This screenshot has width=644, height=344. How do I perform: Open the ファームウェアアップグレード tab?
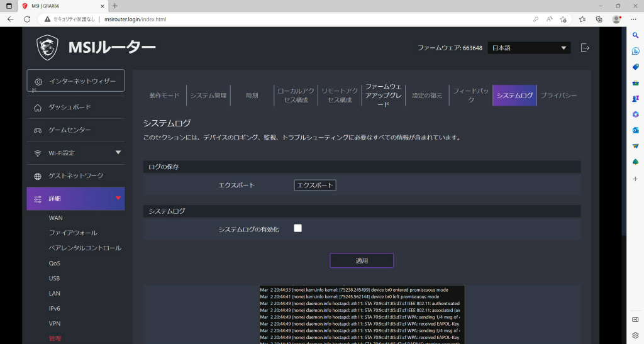tap(383, 95)
